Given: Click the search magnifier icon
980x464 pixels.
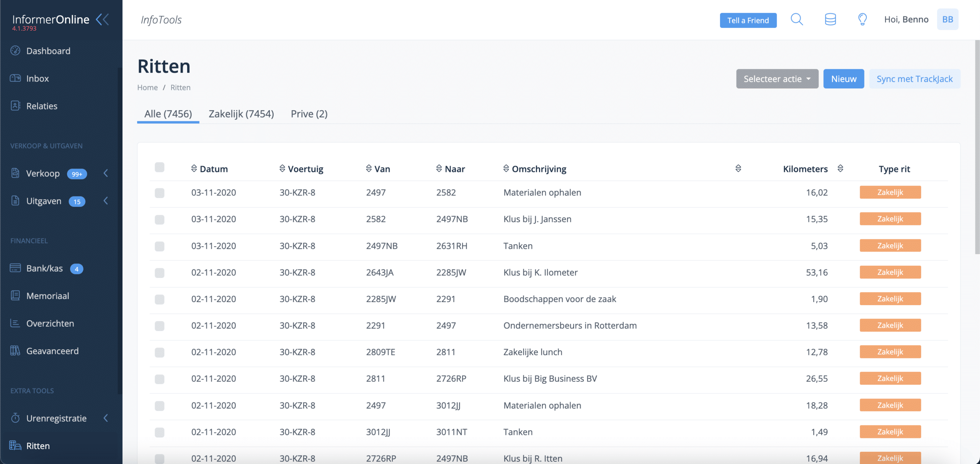Looking at the screenshot, I should click(797, 19).
